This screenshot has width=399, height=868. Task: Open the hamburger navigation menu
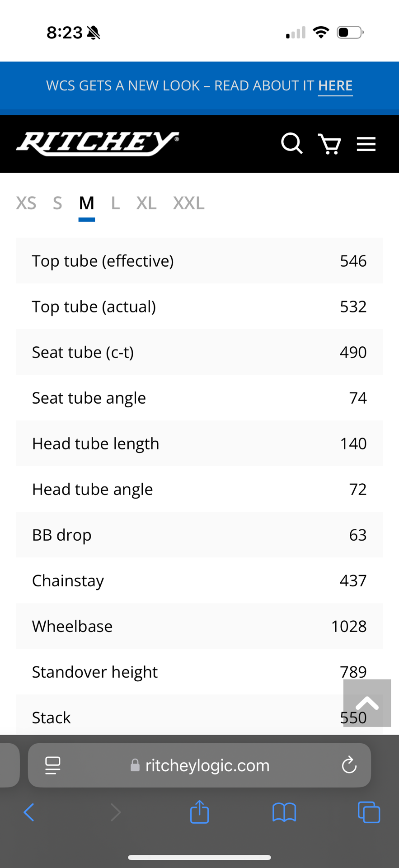366,144
